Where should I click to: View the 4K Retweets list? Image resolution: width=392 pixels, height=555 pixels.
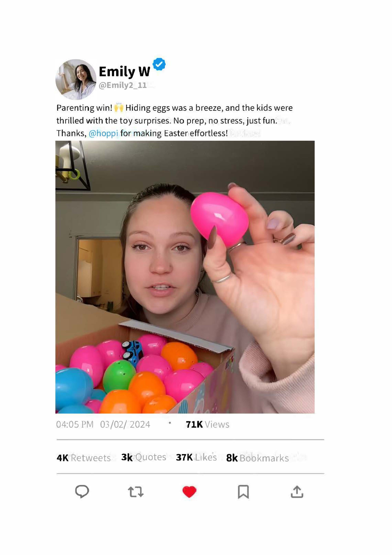(84, 458)
